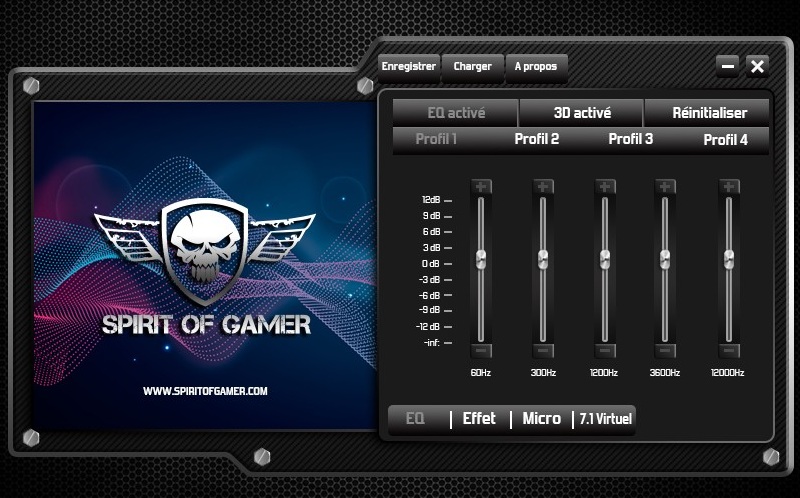Click the minus button below 60Hz slider
The image size is (800, 498).
(481, 351)
